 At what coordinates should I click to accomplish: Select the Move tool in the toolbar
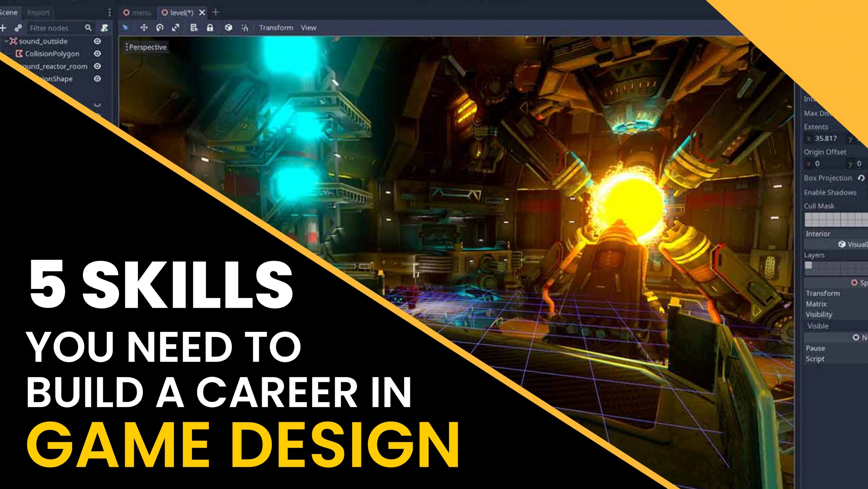click(x=144, y=27)
